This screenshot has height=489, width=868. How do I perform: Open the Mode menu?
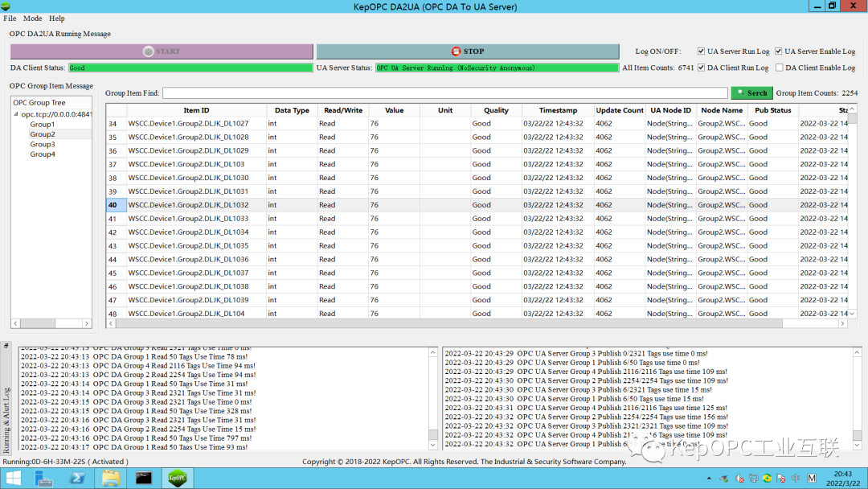(32, 18)
